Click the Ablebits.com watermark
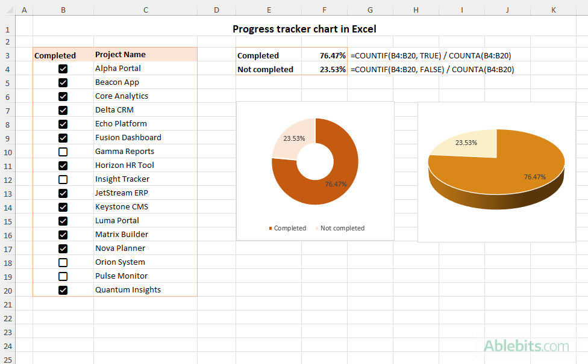The width and height of the screenshot is (588, 364). pyautogui.click(x=527, y=346)
